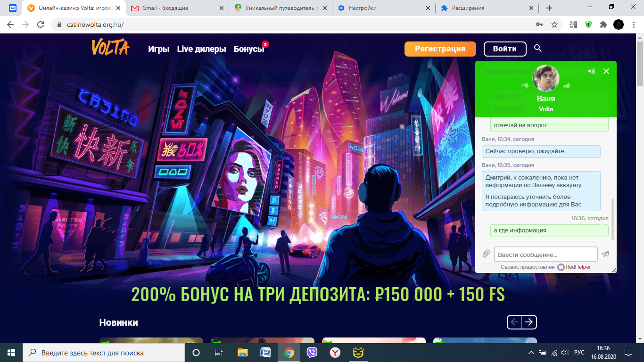The image size is (644, 362).
Task: Click the Volta casino logo
Action: (110, 48)
